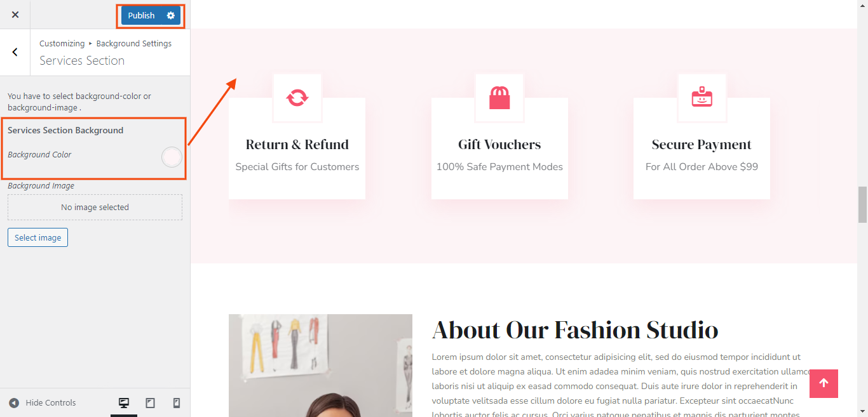This screenshot has width=868, height=417.
Task: Open the Background Color swatch picker
Action: coord(172,157)
